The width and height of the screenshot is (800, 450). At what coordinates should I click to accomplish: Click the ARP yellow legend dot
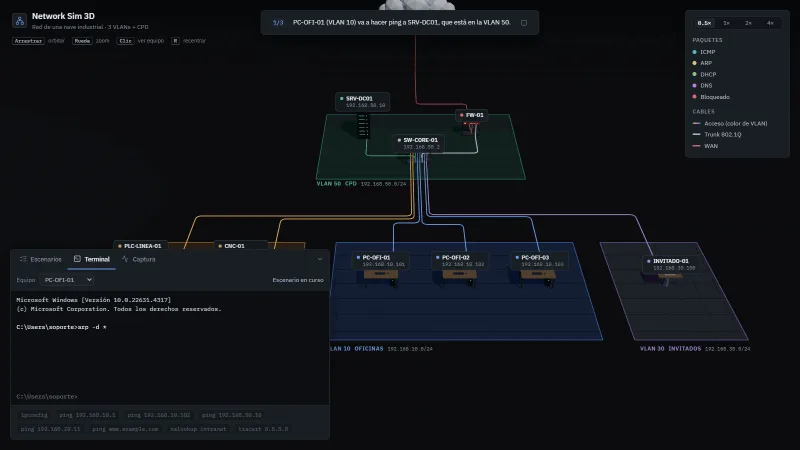pos(694,63)
